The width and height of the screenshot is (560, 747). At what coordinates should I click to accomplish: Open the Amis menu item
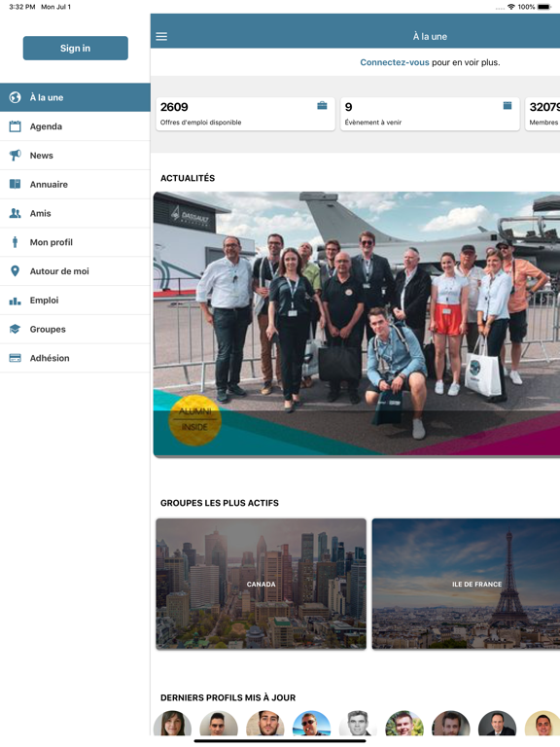(75, 213)
